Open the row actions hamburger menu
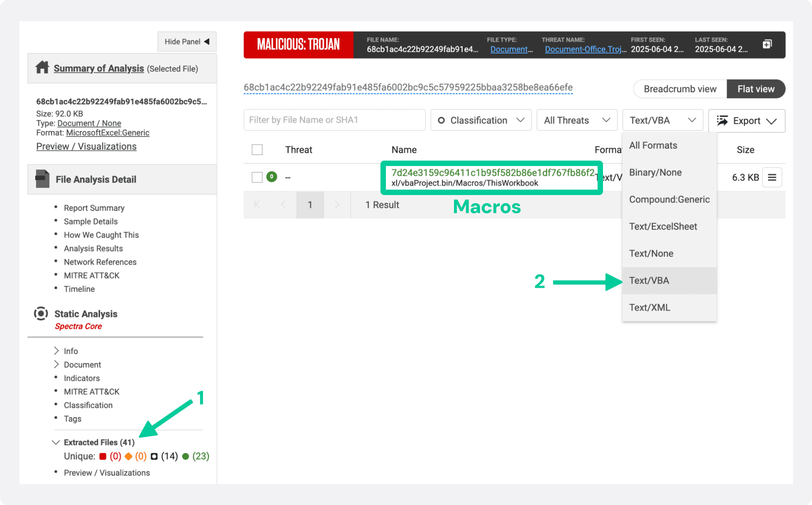The image size is (812, 505). point(772,177)
